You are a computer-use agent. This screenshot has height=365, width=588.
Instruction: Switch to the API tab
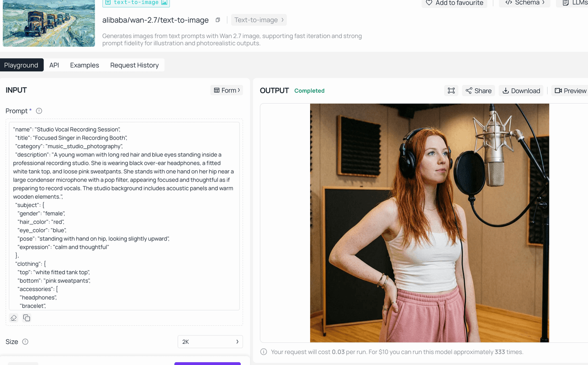[x=54, y=65]
